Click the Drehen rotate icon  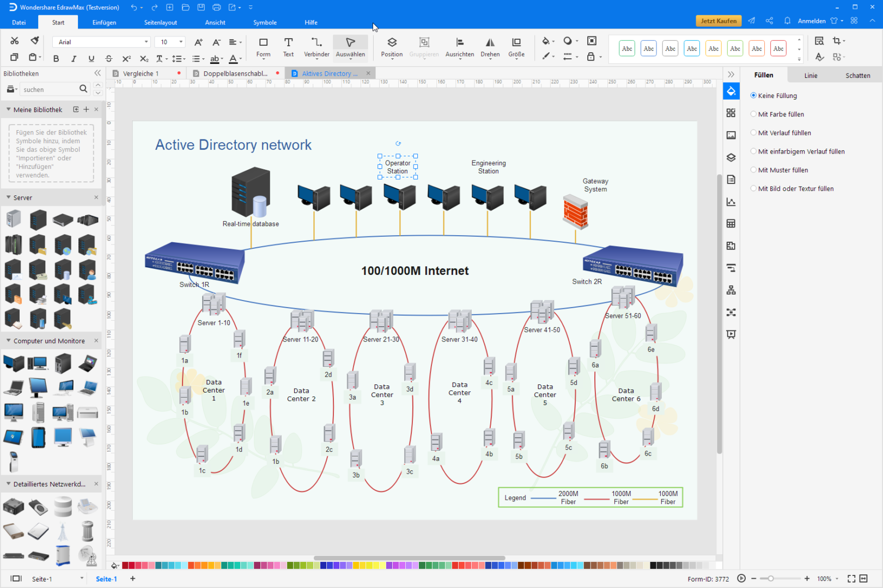pyautogui.click(x=490, y=47)
